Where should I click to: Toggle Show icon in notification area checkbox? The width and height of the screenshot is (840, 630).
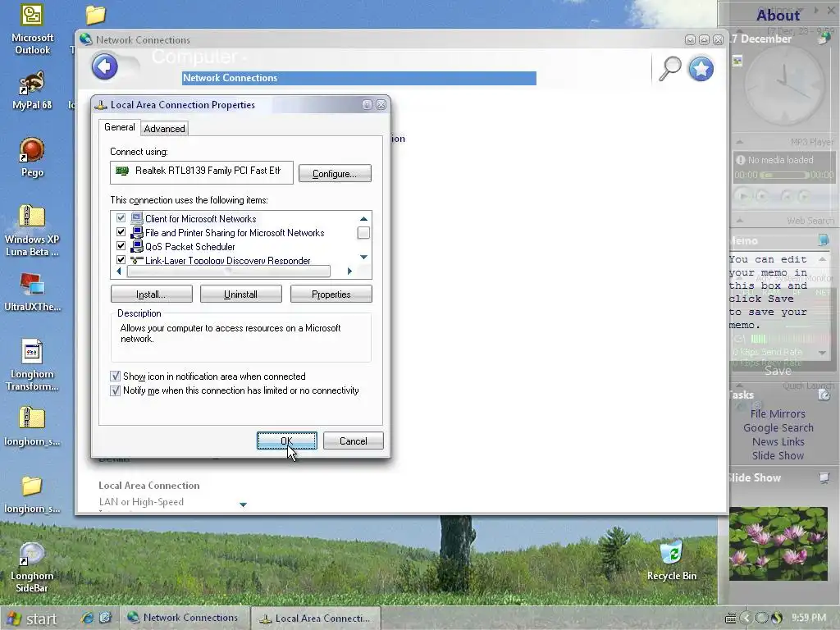115,376
